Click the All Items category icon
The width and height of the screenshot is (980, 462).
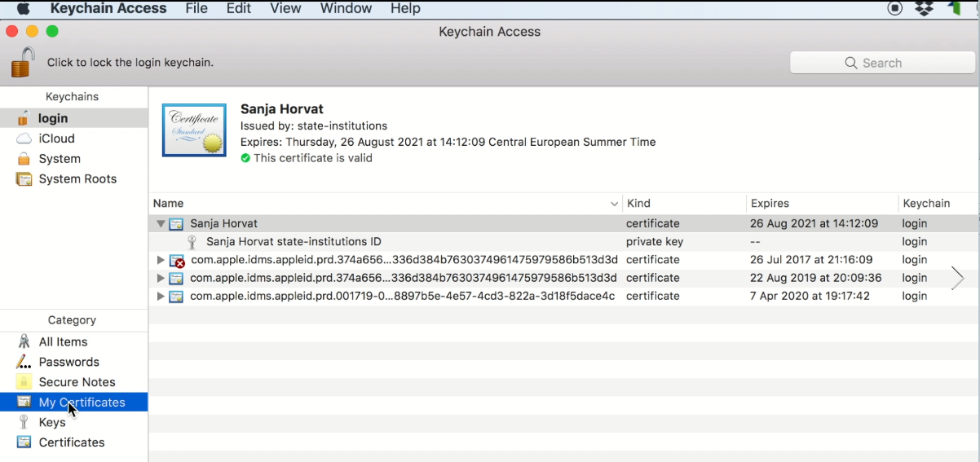click(x=24, y=342)
